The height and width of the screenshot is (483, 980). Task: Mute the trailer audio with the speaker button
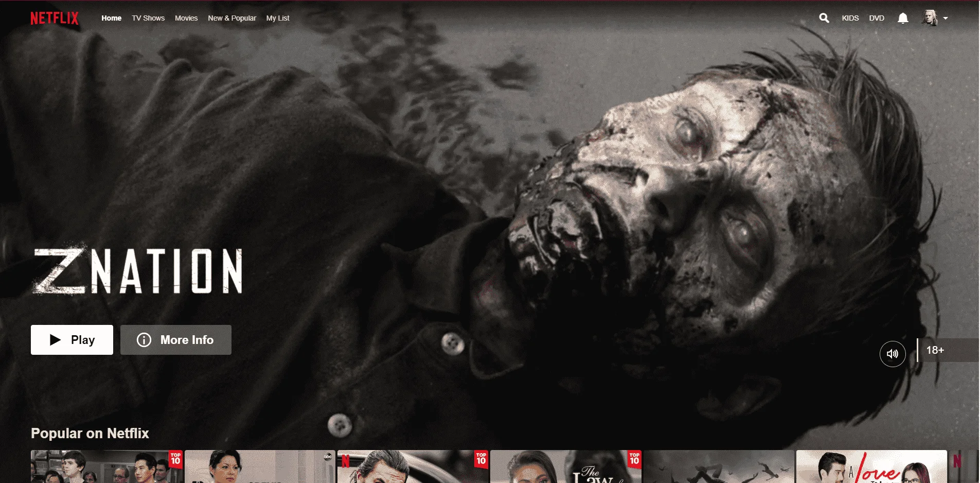(893, 354)
